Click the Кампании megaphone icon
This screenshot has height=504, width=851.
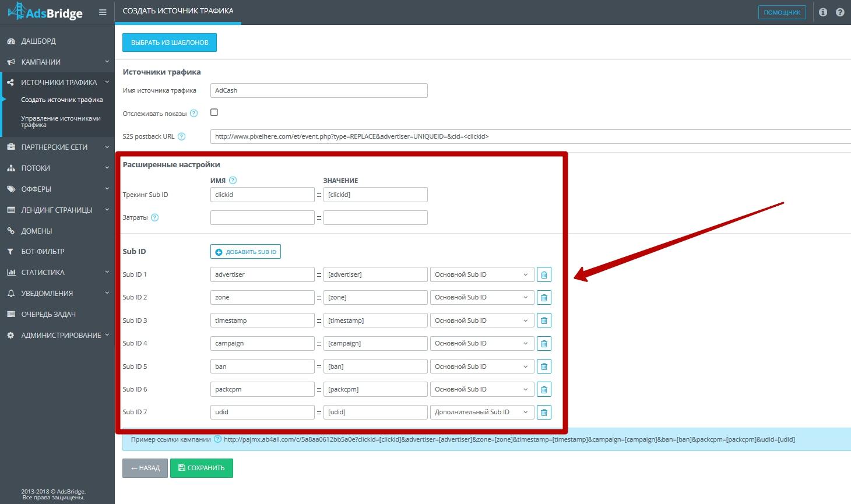pos(11,62)
